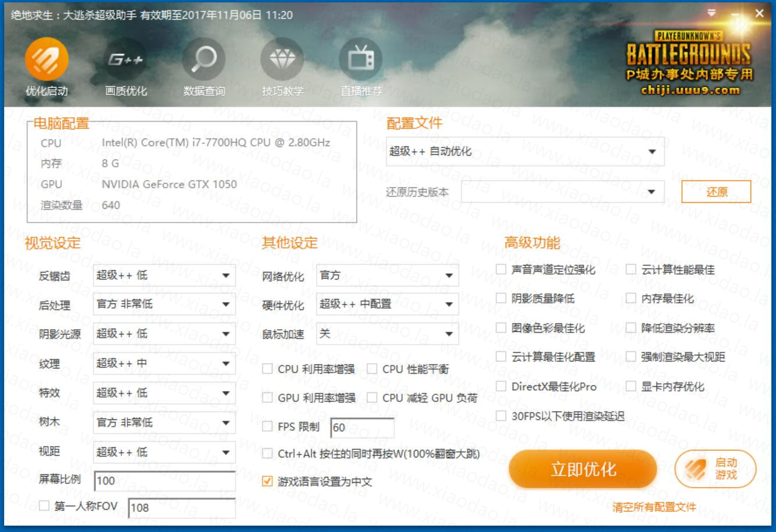Open 鼠标加速 dropdown
Viewport: 776px width, 532px height.
pos(388,334)
